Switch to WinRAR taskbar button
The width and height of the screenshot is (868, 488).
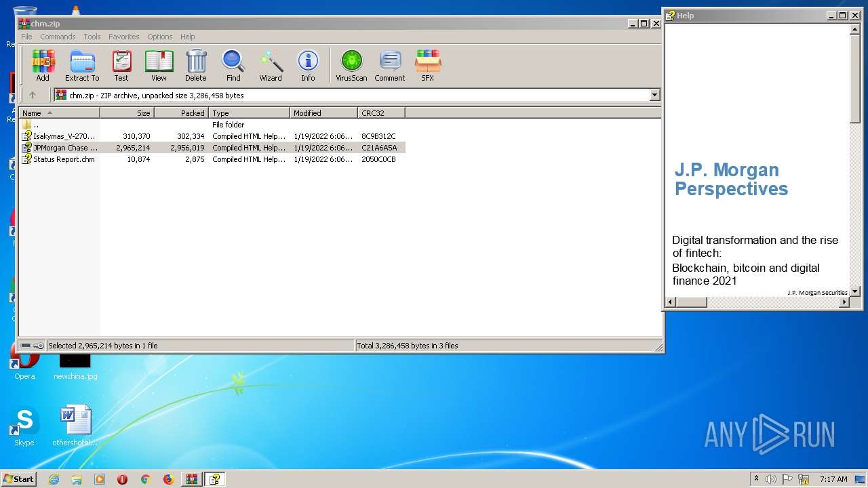[x=191, y=479]
